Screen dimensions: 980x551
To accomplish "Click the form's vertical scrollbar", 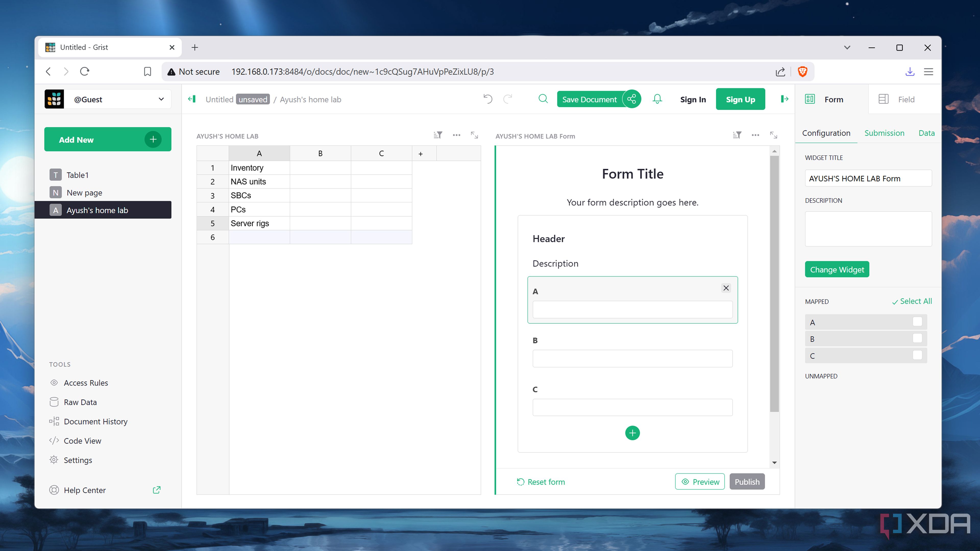I will point(774,284).
